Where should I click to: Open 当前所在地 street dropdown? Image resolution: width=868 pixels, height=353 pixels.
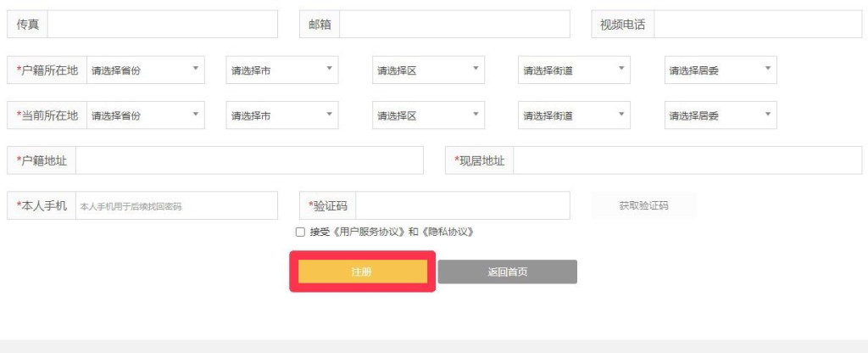574,115
